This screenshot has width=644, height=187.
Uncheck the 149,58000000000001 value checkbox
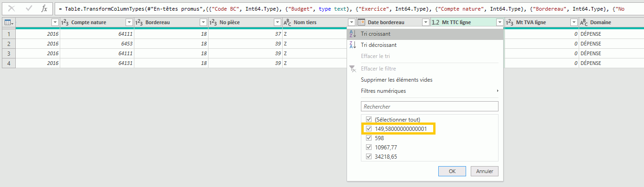[x=368, y=129]
